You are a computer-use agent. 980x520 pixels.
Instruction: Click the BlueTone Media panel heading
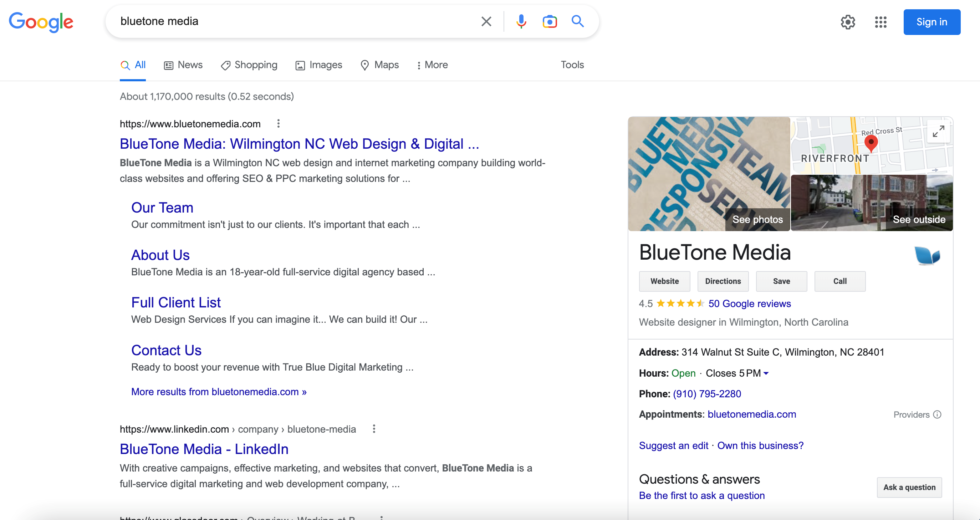tap(715, 253)
